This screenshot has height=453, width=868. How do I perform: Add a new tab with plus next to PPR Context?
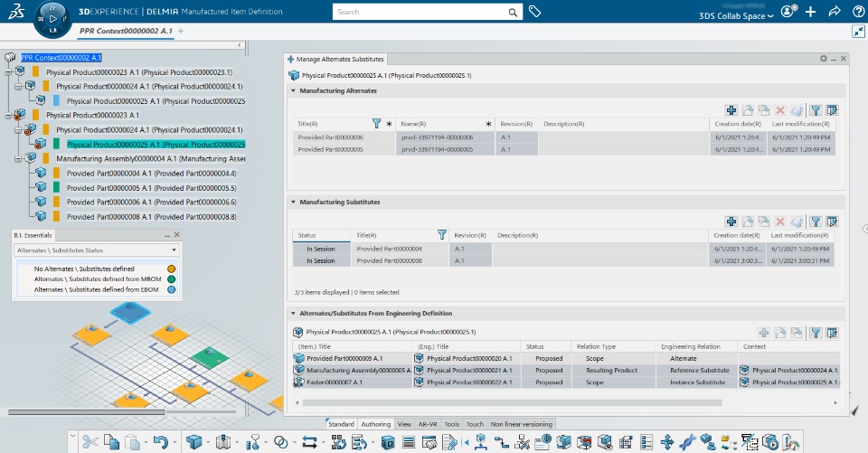pos(181,31)
